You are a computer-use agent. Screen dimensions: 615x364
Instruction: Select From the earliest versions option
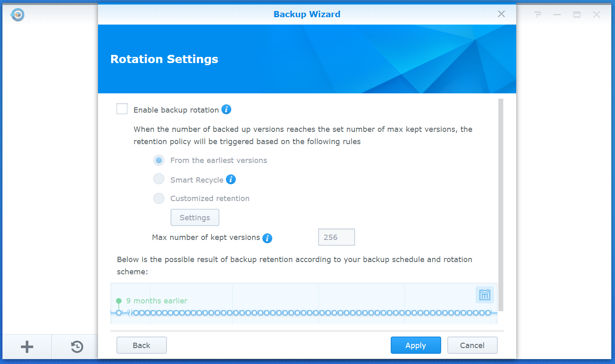point(159,160)
